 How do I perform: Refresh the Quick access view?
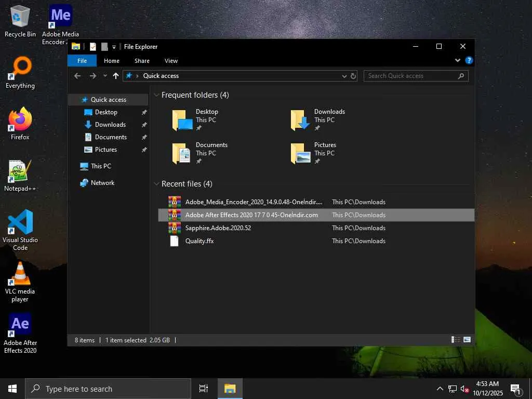tap(353, 76)
